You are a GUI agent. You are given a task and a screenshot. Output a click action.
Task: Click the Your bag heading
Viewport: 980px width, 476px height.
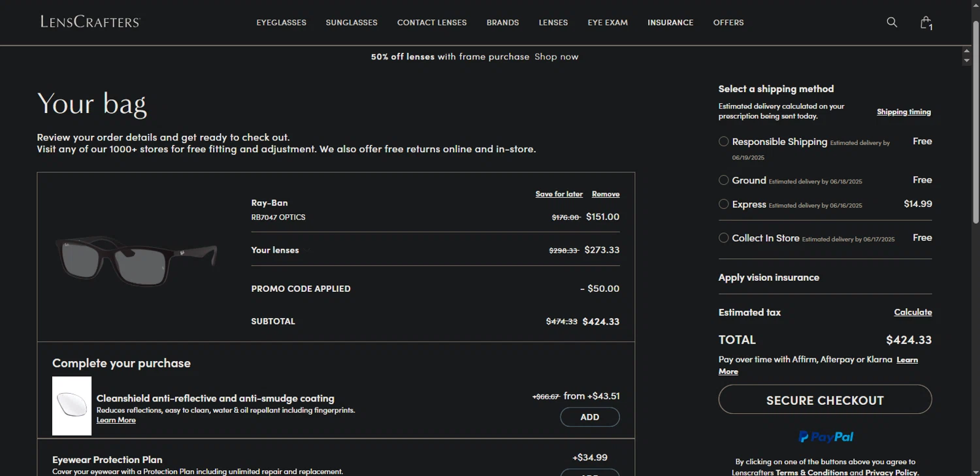coord(91,104)
